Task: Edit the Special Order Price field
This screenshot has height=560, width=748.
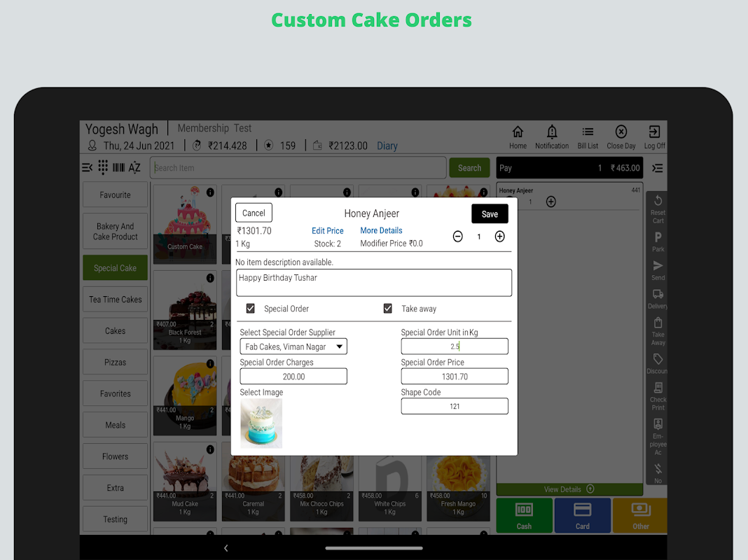Action: 455,377
